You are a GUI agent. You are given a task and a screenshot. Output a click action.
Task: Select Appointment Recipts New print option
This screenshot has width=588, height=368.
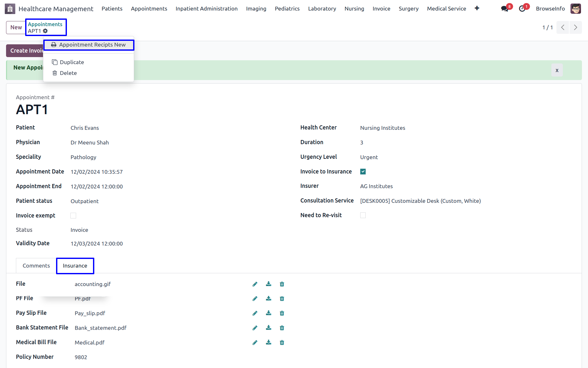[x=89, y=45]
